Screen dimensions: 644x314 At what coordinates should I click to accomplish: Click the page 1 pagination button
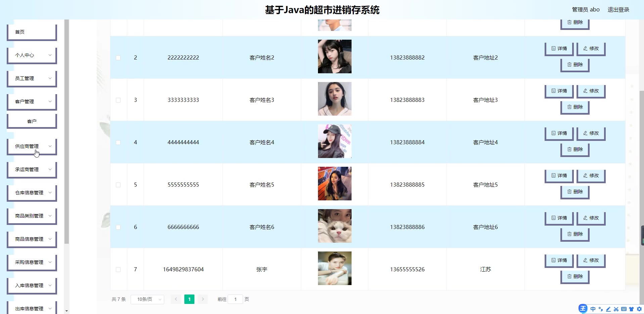(x=189, y=299)
